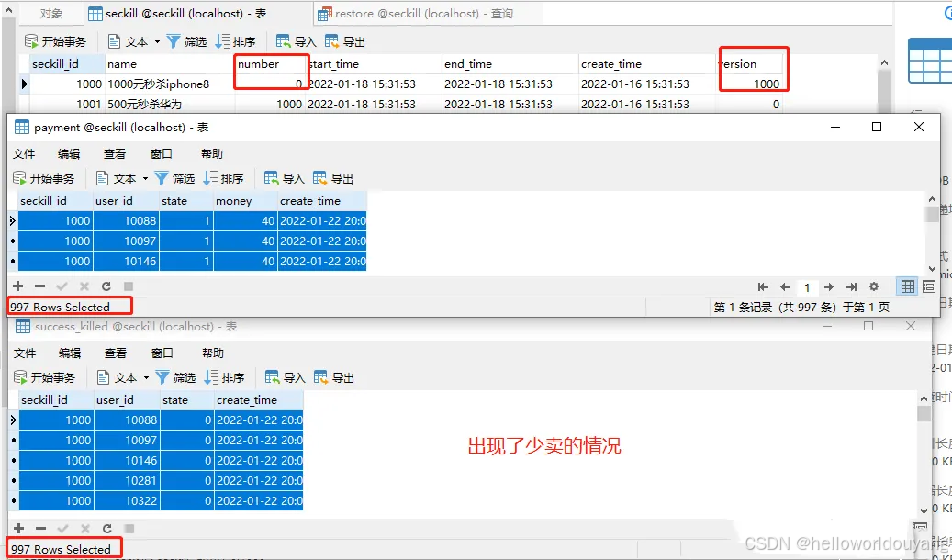This screenshot has width=952, height=560.
Task: Click 排序 sort in payment window
Action: (223, 178)
